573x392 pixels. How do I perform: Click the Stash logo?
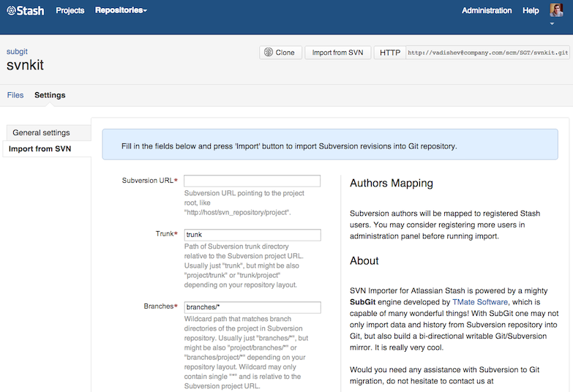25,10
